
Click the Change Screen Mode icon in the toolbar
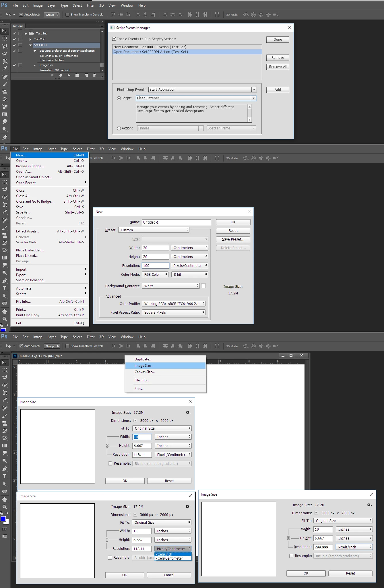(5, 536)
